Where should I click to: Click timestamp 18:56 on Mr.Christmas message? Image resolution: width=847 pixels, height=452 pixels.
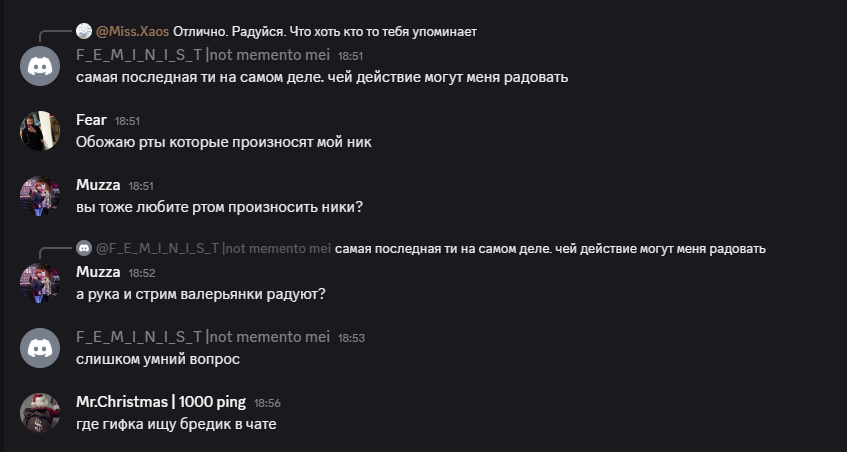(267, 403)
